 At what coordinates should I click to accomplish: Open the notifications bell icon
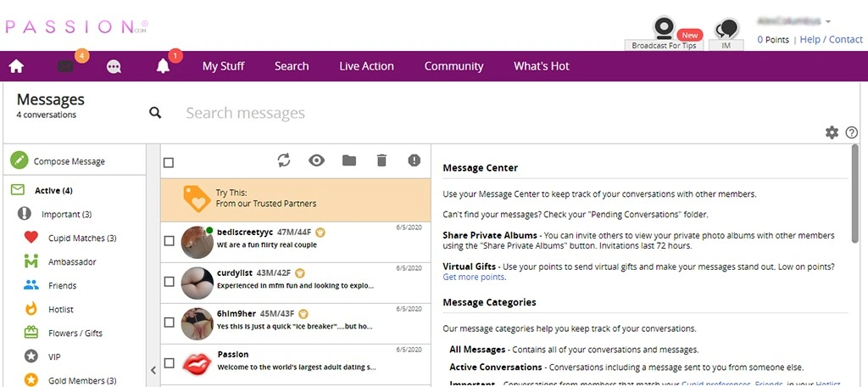click(x=163, y=66)
